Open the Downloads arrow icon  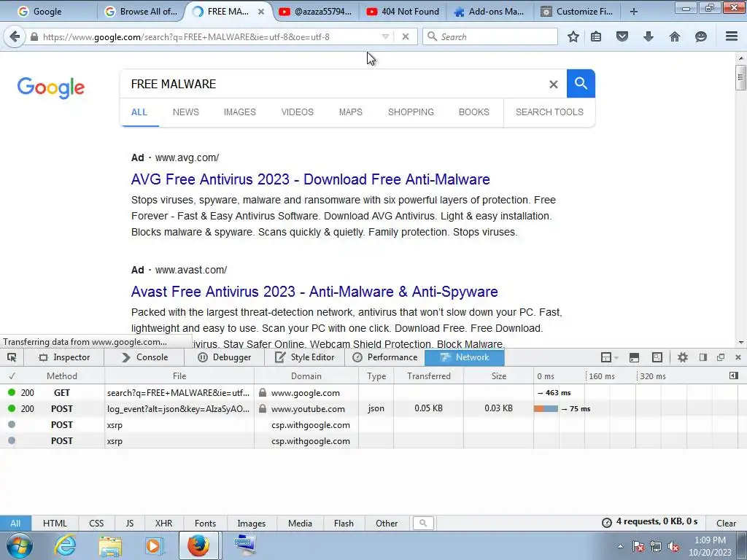[x=649, y=36]
